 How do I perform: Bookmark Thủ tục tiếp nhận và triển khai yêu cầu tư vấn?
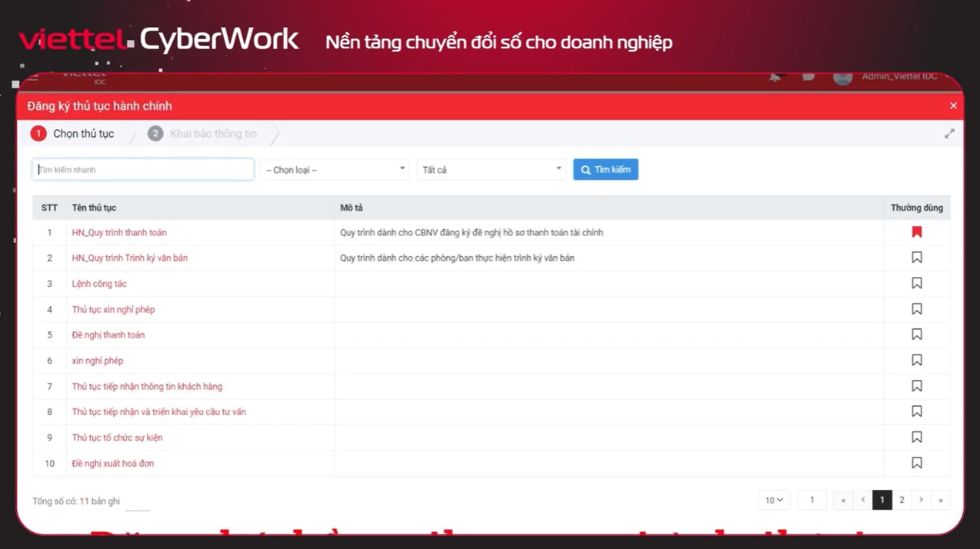(x=916, y=411)
